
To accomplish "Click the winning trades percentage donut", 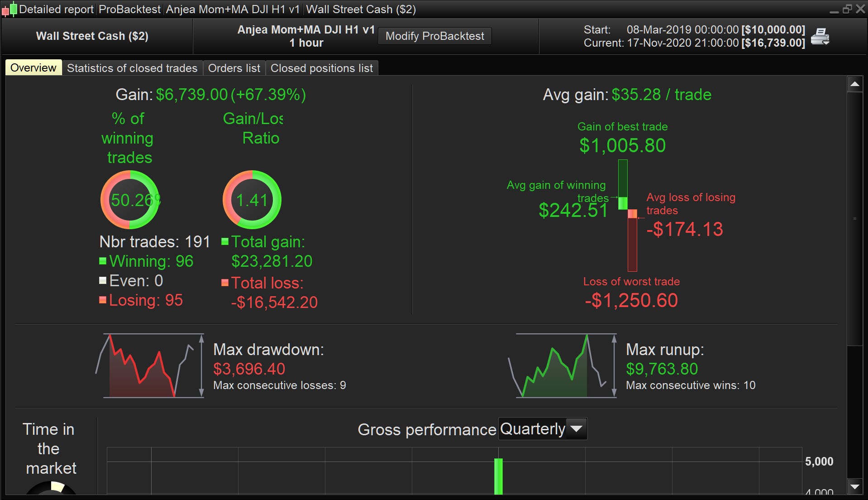I will [130, 200].
